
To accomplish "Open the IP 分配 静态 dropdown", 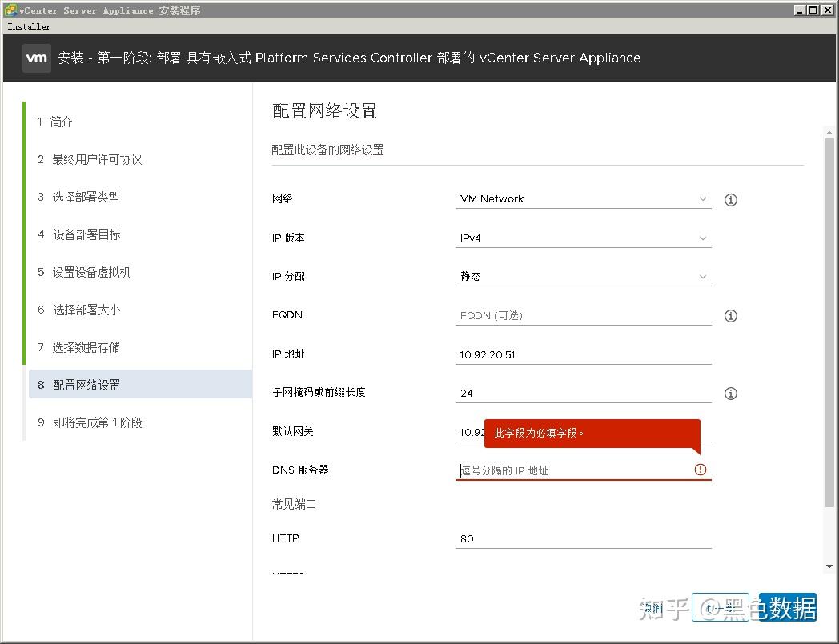I will coord(584,277).
